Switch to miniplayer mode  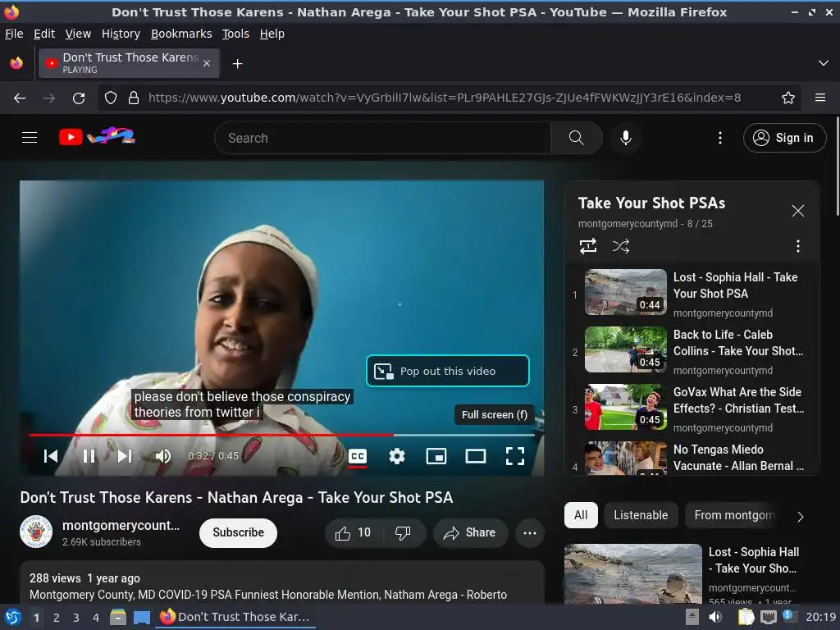click(x=436, y=456)
